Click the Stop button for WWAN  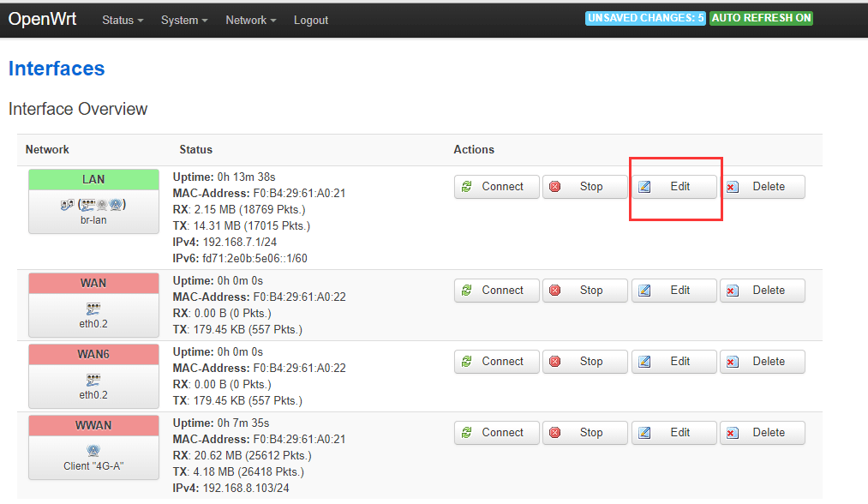(585, 433)
